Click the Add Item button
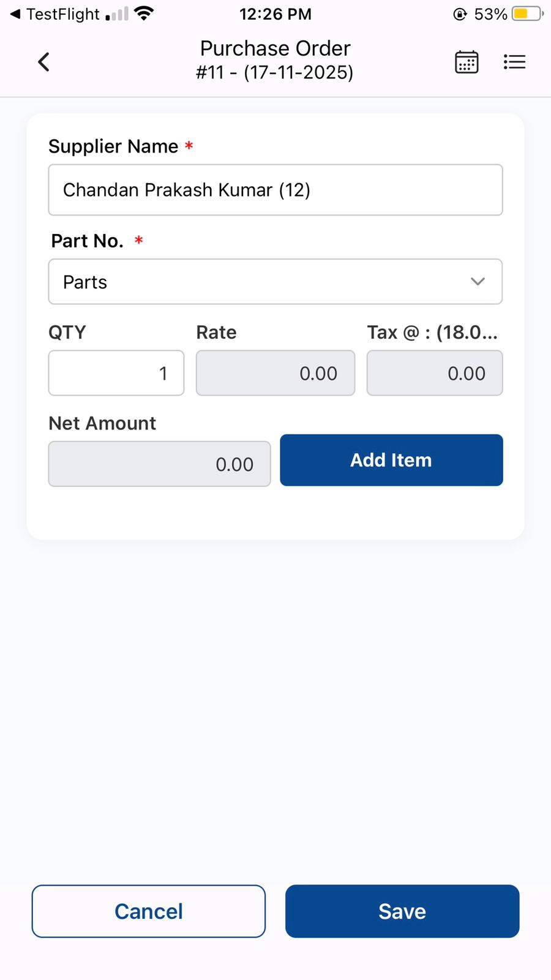Viewport: 551px width, 980px height. (391, 460)
